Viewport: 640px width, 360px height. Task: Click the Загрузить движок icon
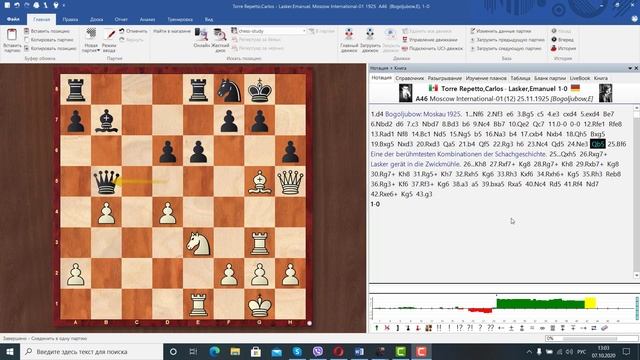tap(369, 35)
